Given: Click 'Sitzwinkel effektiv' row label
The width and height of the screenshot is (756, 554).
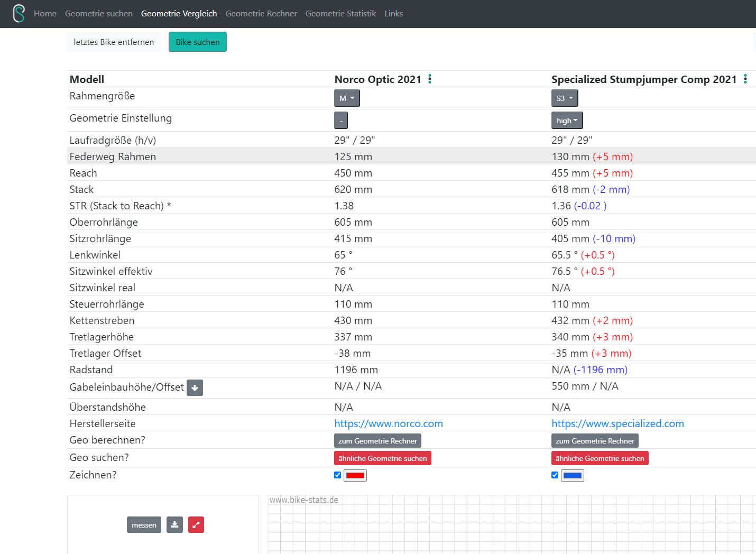Looking at the screenshot, I should (111, 271).
